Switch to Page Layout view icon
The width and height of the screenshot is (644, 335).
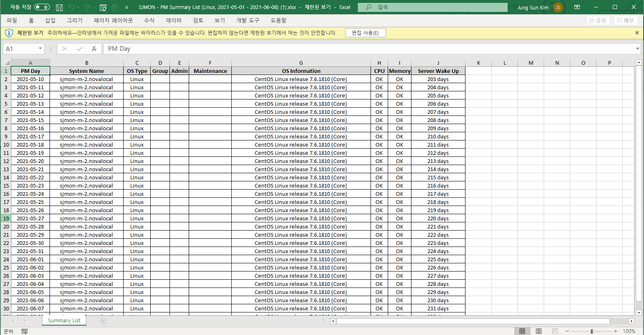click(539, 331)
